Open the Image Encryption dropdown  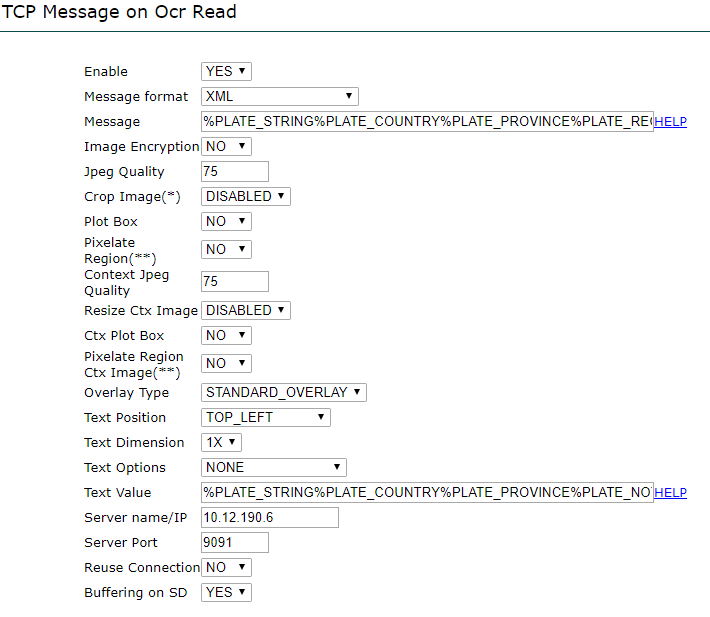226,146
